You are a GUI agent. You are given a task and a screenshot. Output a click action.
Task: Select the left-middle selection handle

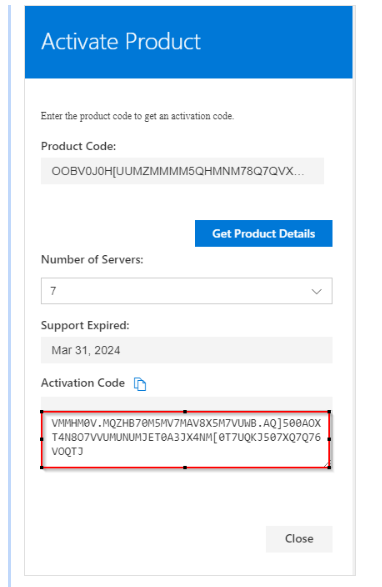point(42,439)
